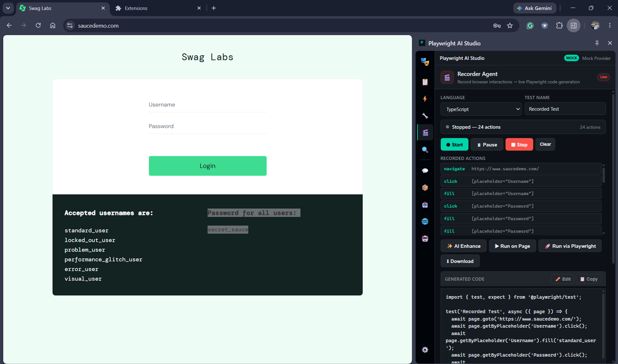Select the inbox tray sidebar icon
618x364 pixels.
(425, 205)
